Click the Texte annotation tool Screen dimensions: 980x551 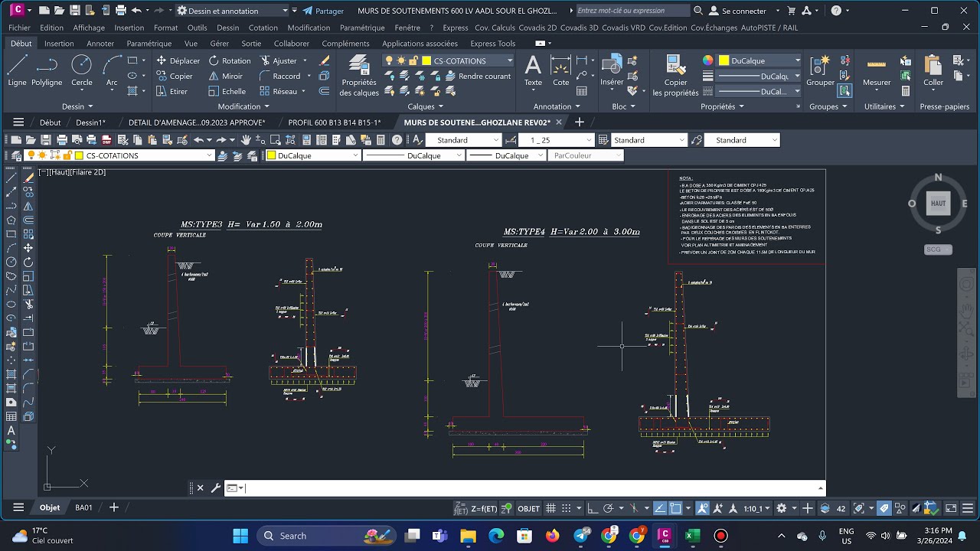pyautogui.click(x=533, y=71)
